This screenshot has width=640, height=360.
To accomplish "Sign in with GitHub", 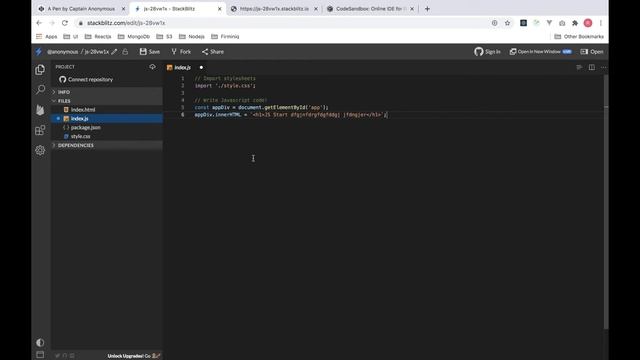I will click(x=487, y=52).
